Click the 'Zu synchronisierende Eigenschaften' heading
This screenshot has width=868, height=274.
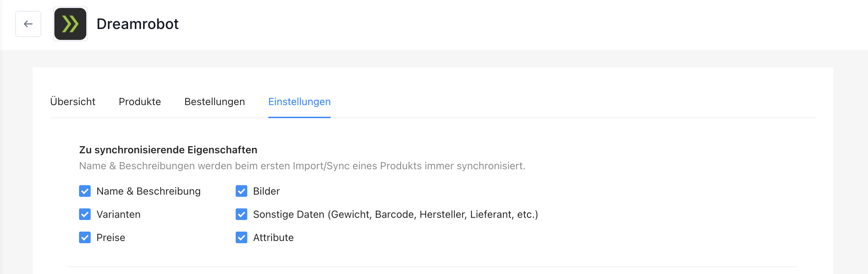click(x=168, y=150)
